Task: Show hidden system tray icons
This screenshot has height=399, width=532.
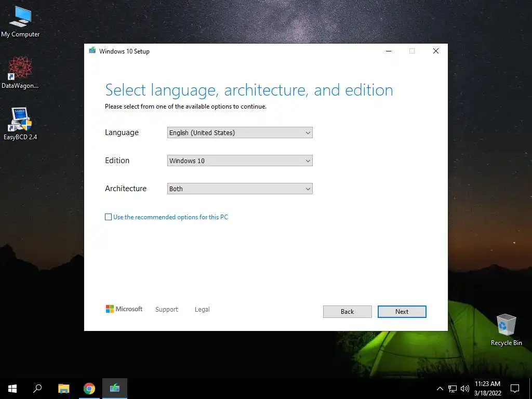Action: pos(440,389)
